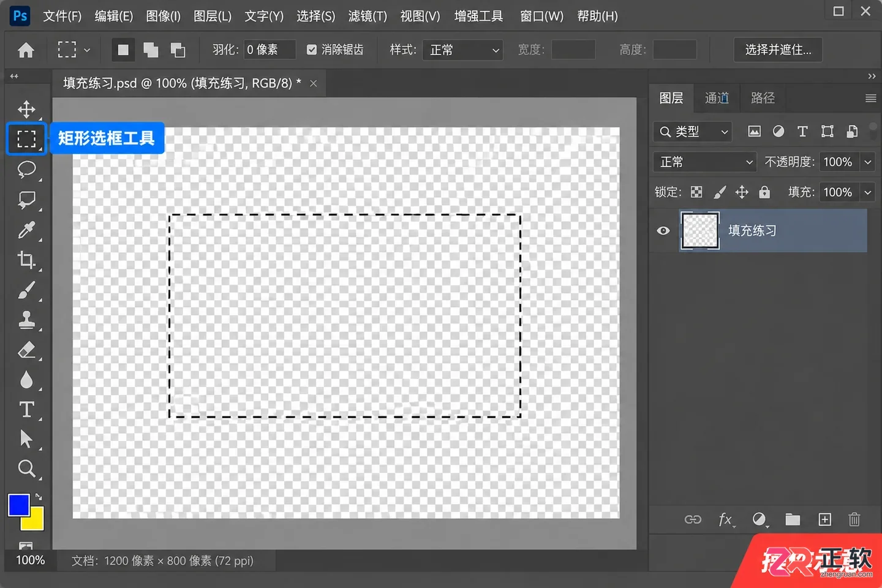Switch to the 通道 tab
The width and height of the screenshot is (882, 588).
717,98
